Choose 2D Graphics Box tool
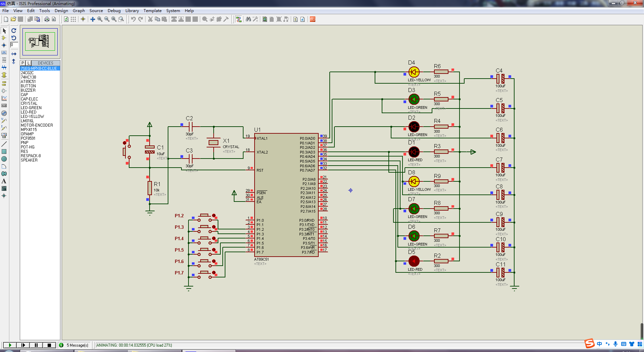 pos(4,151)
